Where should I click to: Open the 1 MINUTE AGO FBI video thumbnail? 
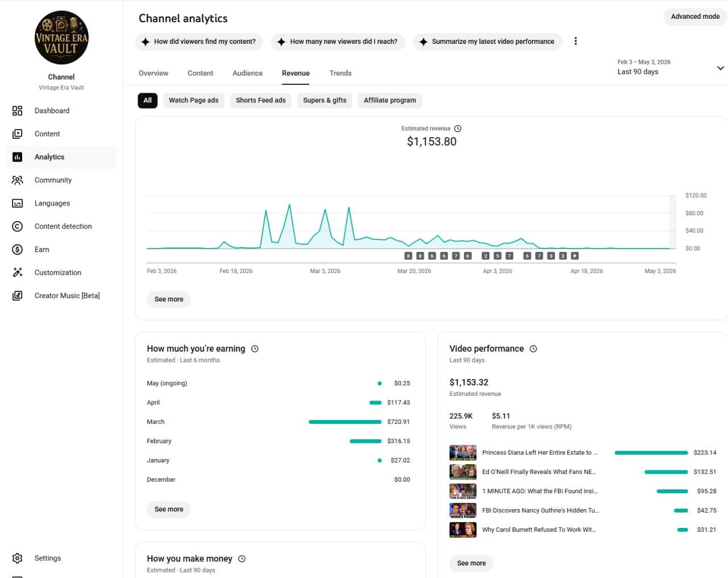click(463, 492)
